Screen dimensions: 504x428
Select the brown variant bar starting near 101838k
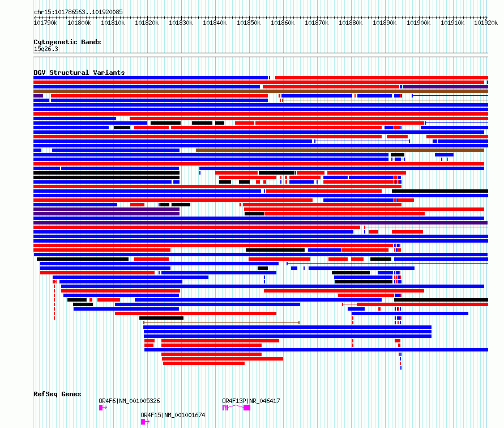pyautogui.click(x=340, y=150)
